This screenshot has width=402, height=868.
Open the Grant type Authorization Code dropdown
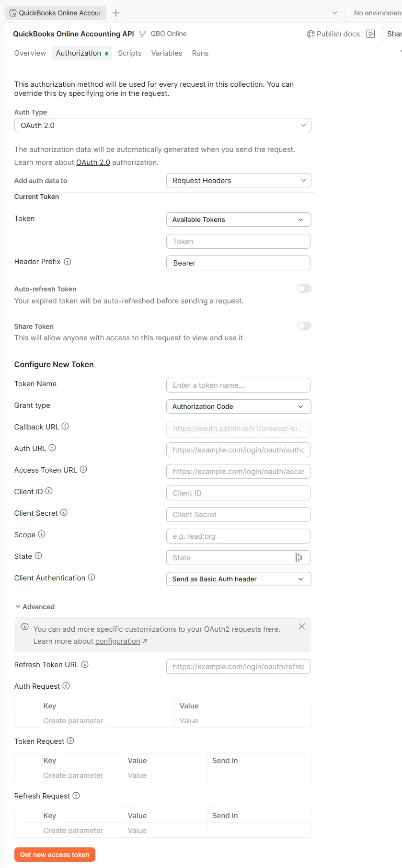pyautogui.click(x=239, y=406)
